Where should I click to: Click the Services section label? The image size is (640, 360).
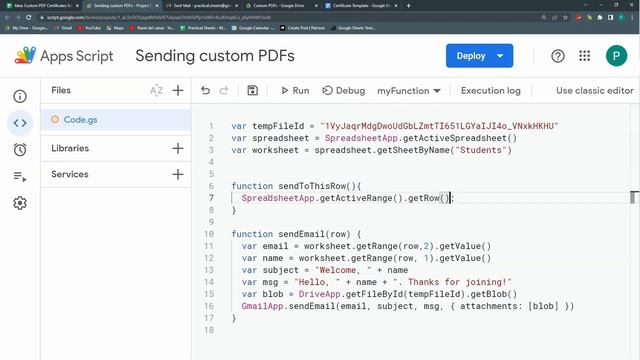click(x=70, y=174)
